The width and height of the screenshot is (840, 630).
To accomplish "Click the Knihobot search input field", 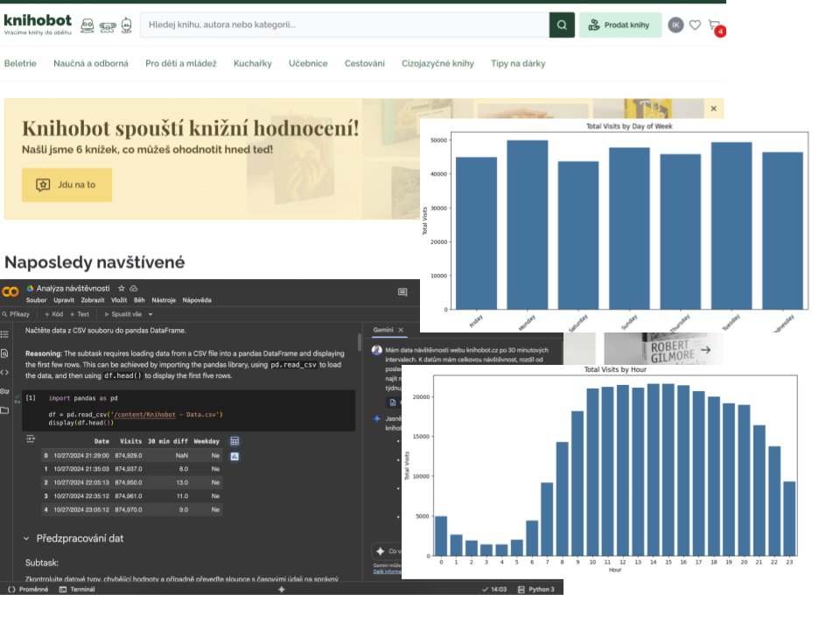I will (x=345, y=24).
